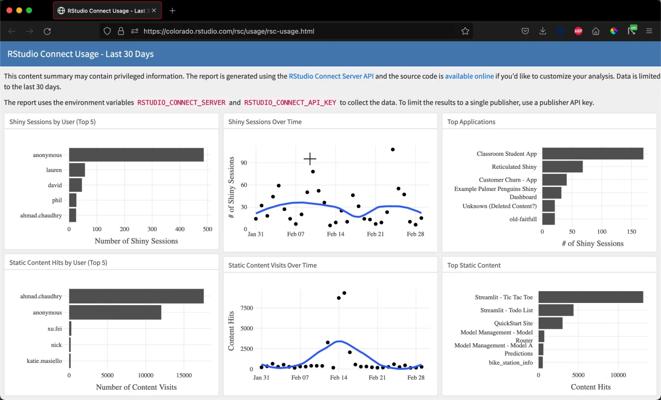Image resolution: width=661 pixels, height=400 pixels.
Task: Open the hamburger application menu
Action: click(649, 31)
